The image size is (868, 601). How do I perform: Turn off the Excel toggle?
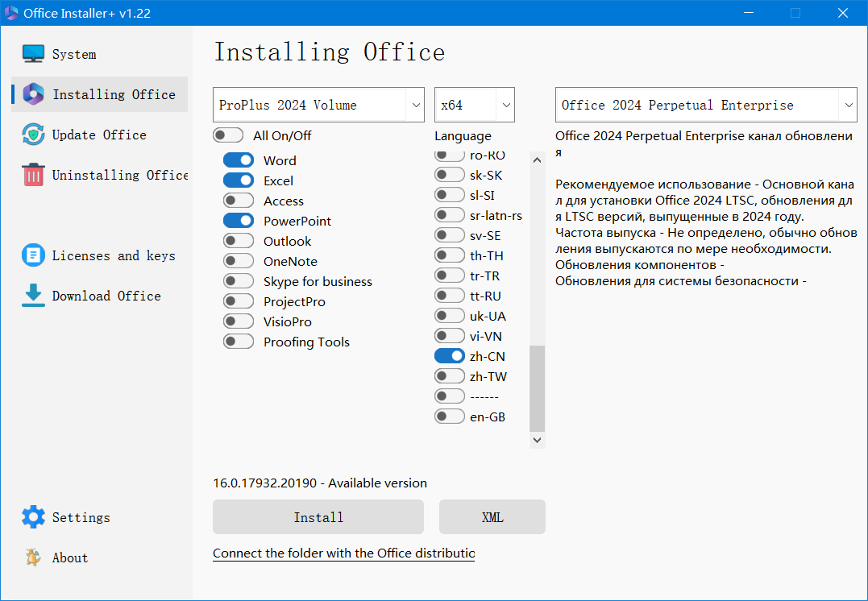pos(239,180)
